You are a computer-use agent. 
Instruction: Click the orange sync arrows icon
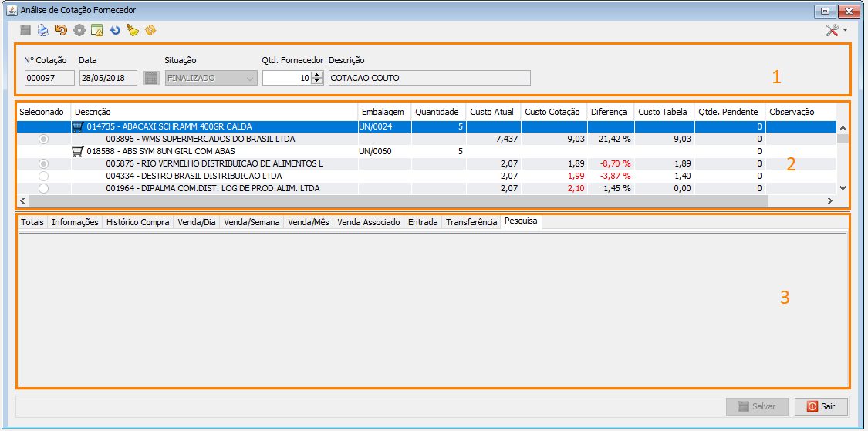coord(150,31)
